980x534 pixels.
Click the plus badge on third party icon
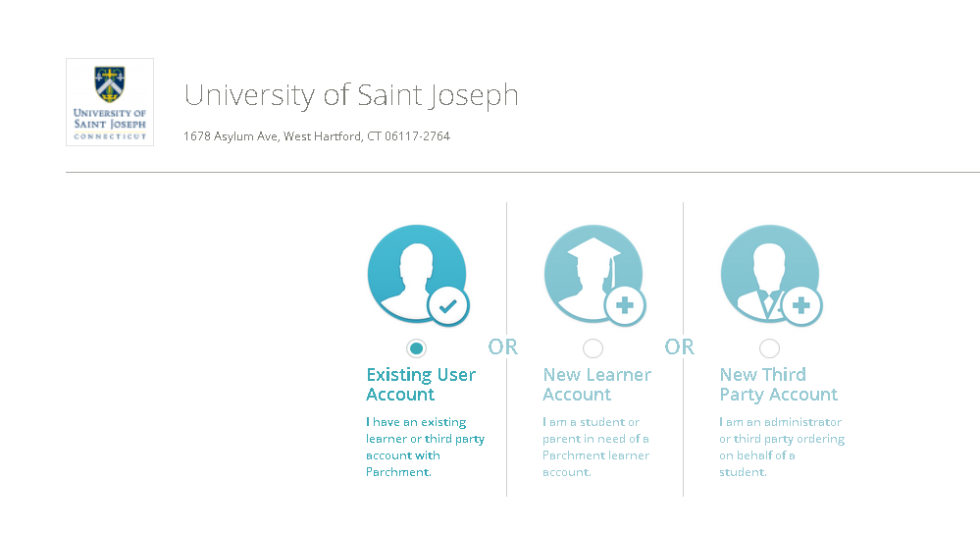(801, 305)
